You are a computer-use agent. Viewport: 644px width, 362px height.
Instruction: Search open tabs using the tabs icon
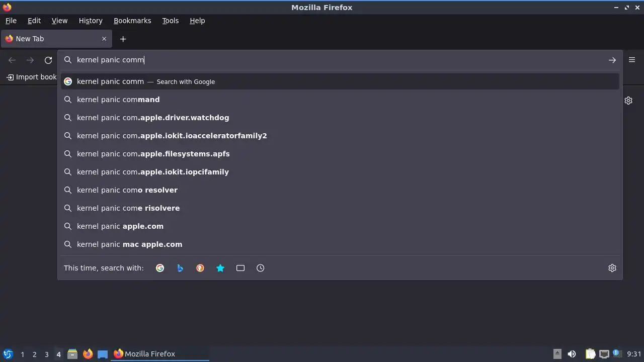[x=240, y=268]
